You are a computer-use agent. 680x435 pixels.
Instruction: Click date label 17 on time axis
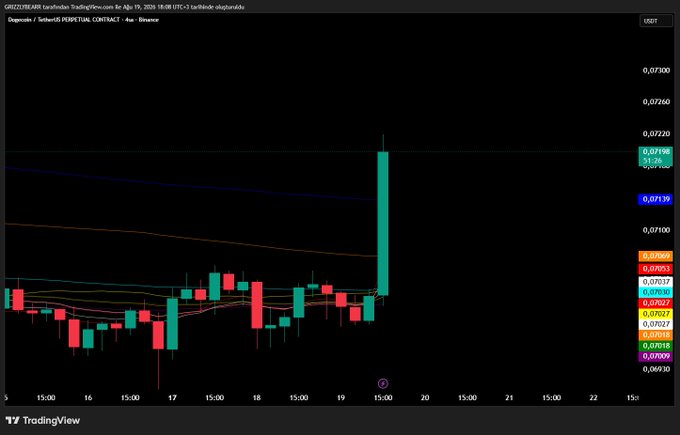coord(172,398)
